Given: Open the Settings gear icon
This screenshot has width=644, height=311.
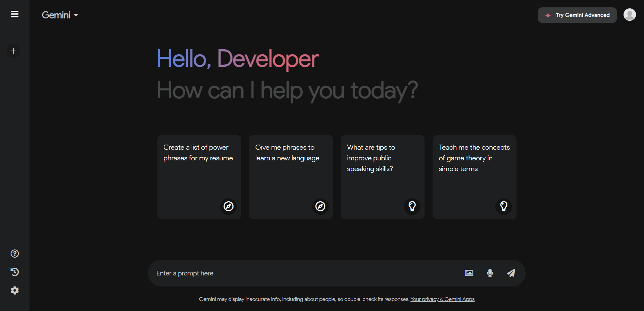Looking at the screenshot, I should [x=15, y=291].
